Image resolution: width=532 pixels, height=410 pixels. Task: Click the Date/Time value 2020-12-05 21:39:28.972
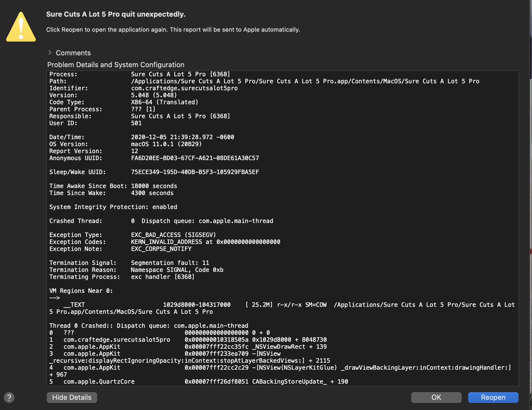[x=183, y=137]
